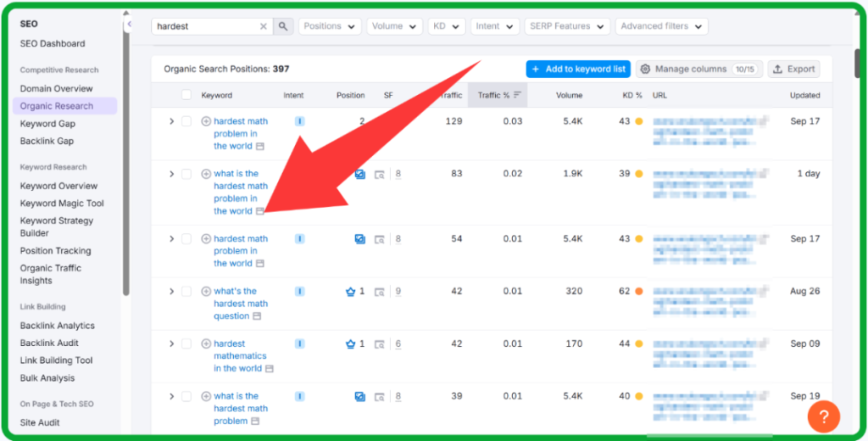The height and width of the screenshot is (441, 868).
Task: Click the orange help question mark icon
Action: (x=823, y=416)
